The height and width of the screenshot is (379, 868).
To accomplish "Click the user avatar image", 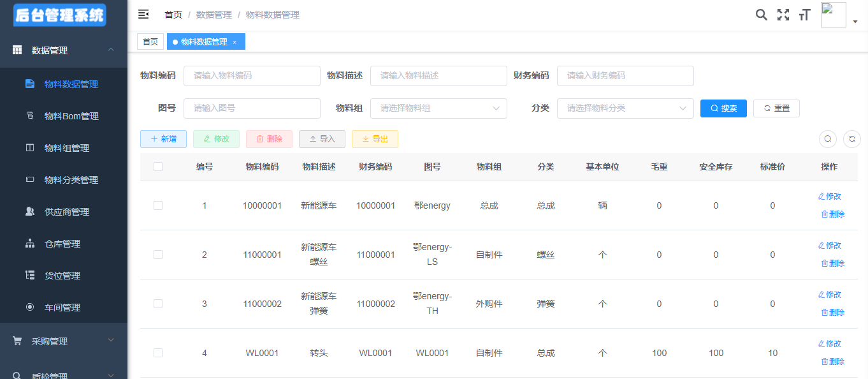I will (834, 15).
